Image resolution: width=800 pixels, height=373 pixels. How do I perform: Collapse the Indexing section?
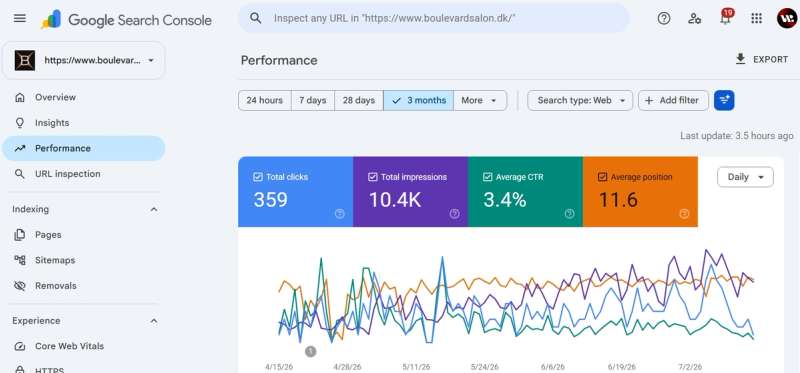154,209
